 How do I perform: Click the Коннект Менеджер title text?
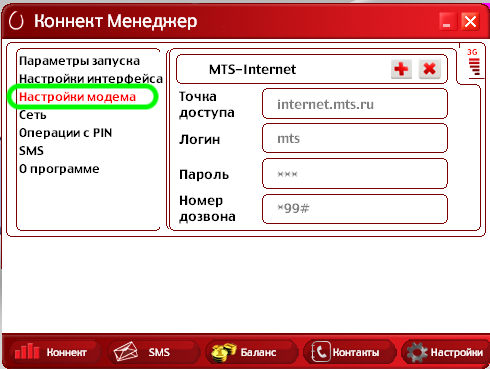tap(115, 21)
